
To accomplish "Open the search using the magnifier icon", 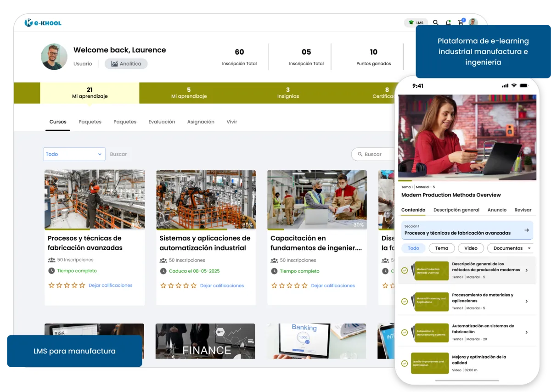I will coord(435,22).
